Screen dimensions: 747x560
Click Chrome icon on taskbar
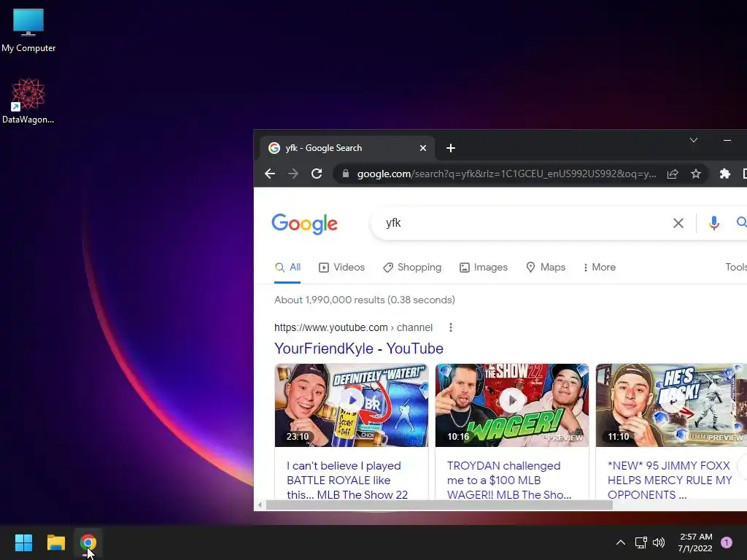(88, 542)
